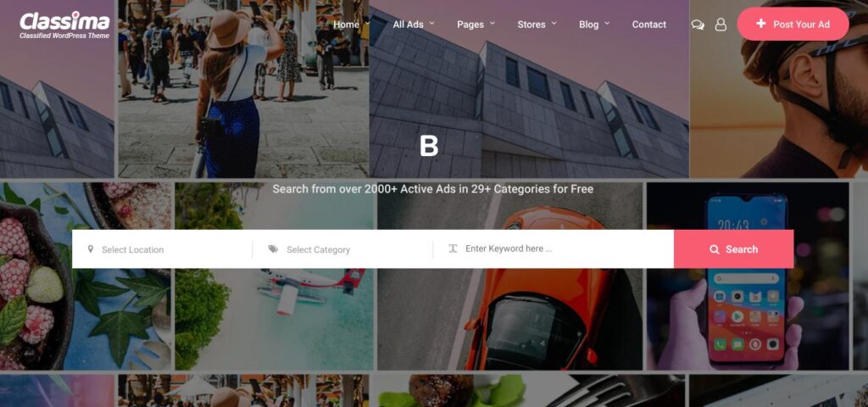
Task: Click the Post Your Ad button
Action: click(793, 24)
